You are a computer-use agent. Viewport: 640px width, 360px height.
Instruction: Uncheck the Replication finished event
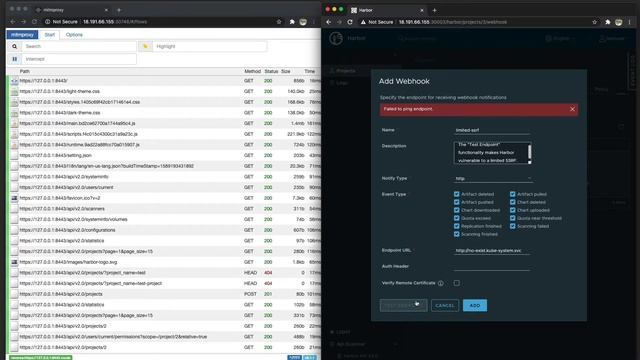[456, 226]
